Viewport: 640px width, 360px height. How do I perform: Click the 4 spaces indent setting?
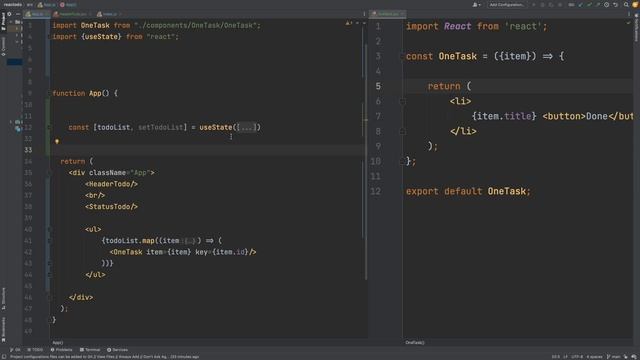coord(594,357)
